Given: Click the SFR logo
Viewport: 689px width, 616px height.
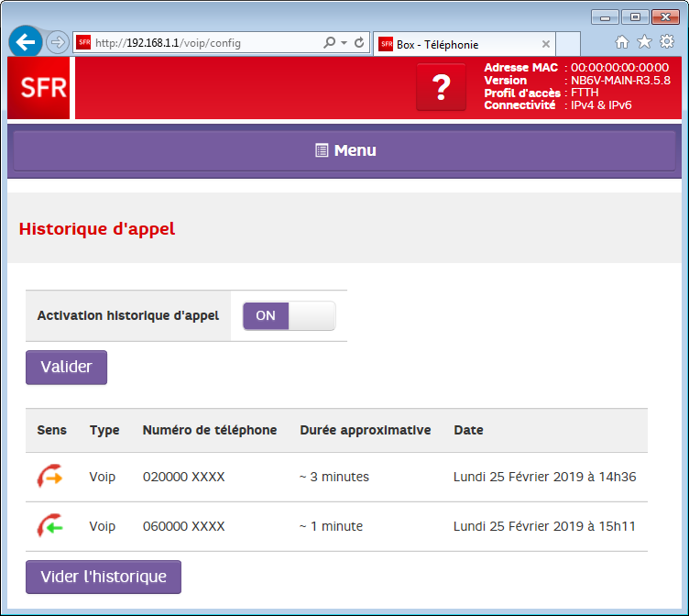Looking at the screenshot, I should click(38, 89).
